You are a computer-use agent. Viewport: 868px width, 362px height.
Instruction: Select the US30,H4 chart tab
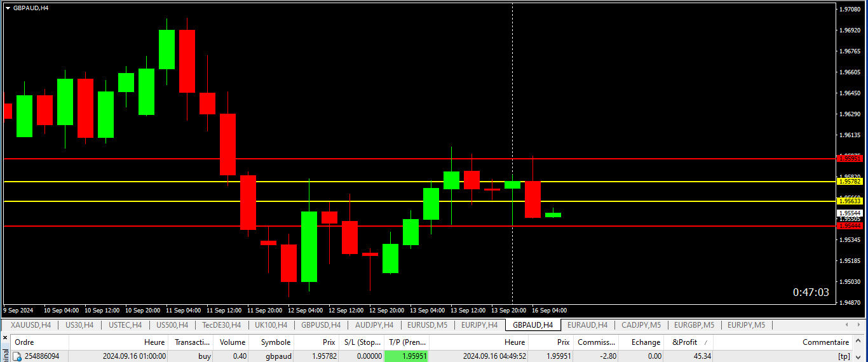79,325
